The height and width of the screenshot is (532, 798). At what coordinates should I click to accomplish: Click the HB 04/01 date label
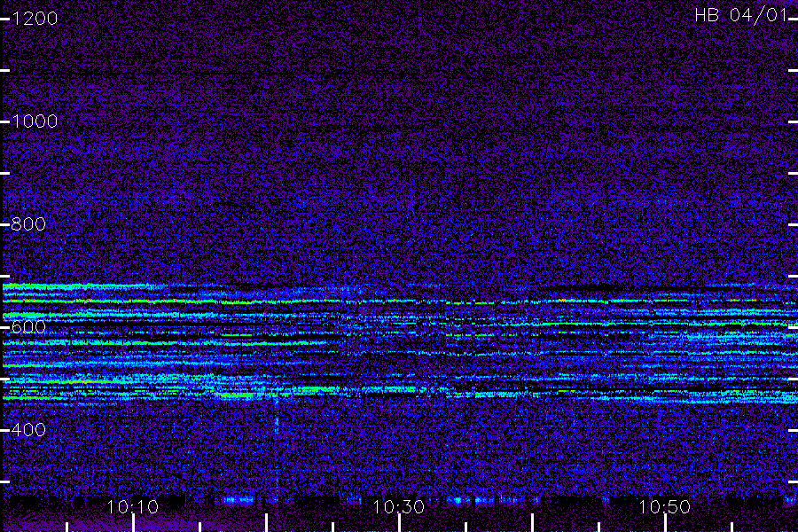click(x=741, y=15)
